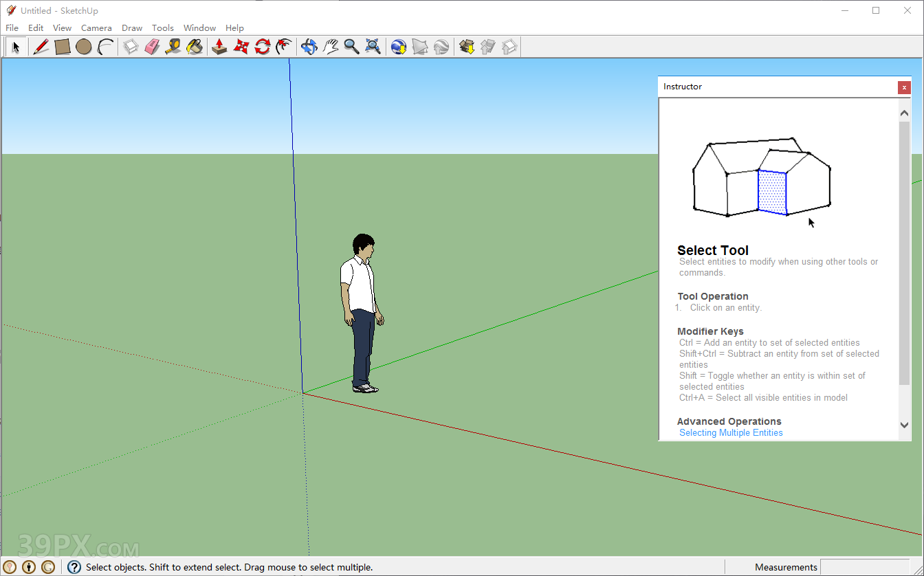Select the Circle tool
This screenshot has height=576, width=924.
[x=84, y=47]
